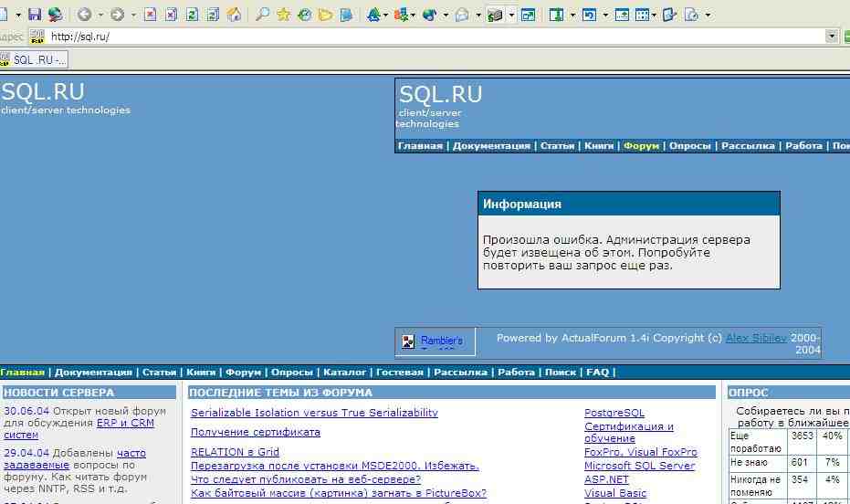This screenshot has height=504, width=850.
Task: Open the Home page house icon
Action: (x=234, y=15)
